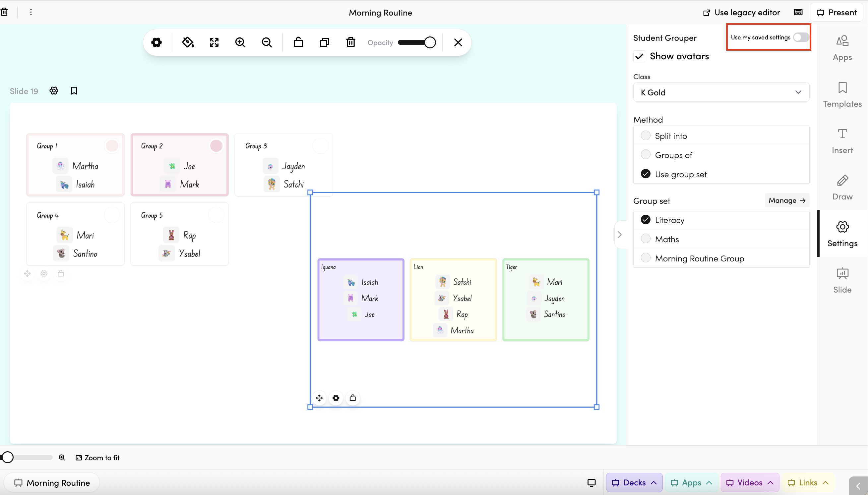Click the trash icon in floating toolbar
Viewport: 868px width, 495px height.
tap(351, 42)
